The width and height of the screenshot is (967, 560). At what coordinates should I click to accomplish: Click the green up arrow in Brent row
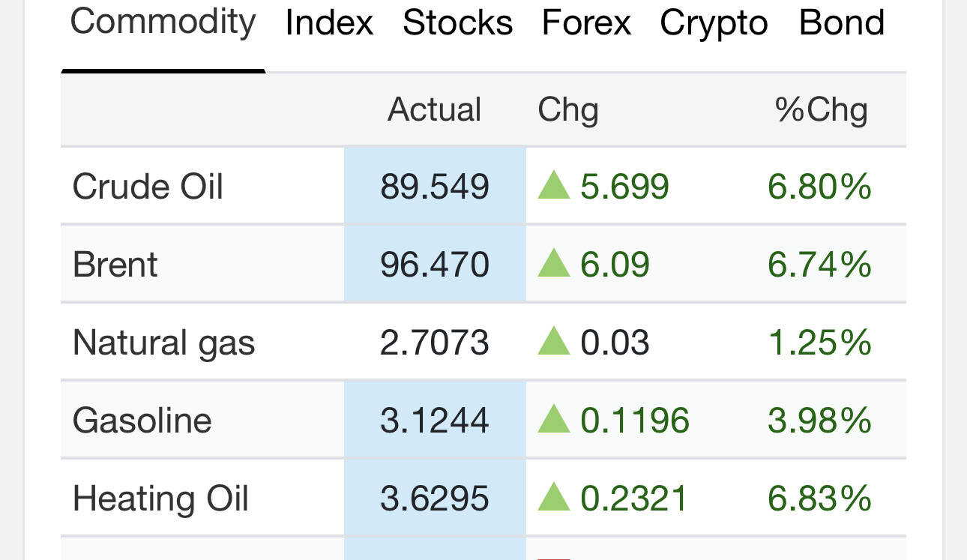554,264
